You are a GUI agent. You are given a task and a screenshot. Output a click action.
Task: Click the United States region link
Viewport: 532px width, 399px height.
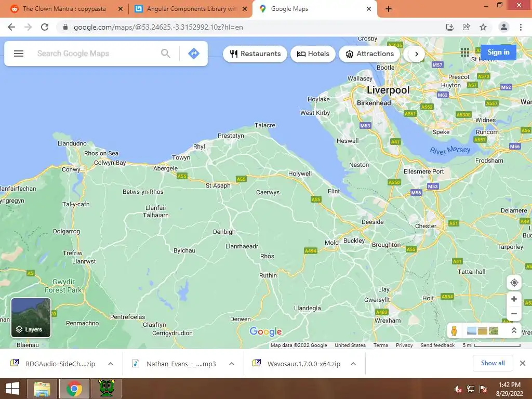[x=350, y=345]
